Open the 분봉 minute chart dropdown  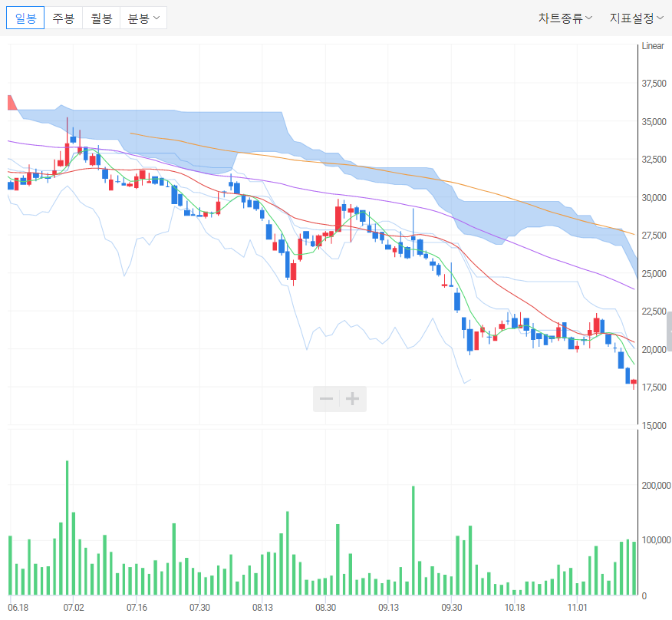143,18
